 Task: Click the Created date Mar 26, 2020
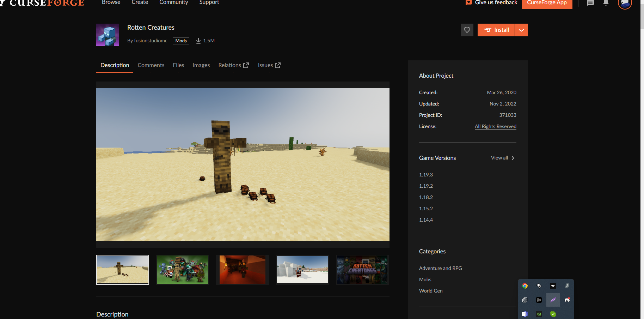[x=502, y=92]
